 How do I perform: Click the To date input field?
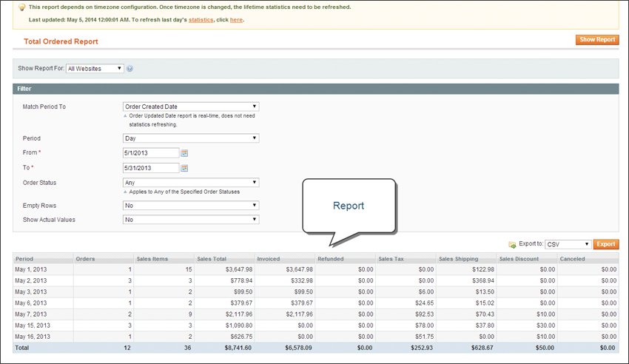(151, 168)
